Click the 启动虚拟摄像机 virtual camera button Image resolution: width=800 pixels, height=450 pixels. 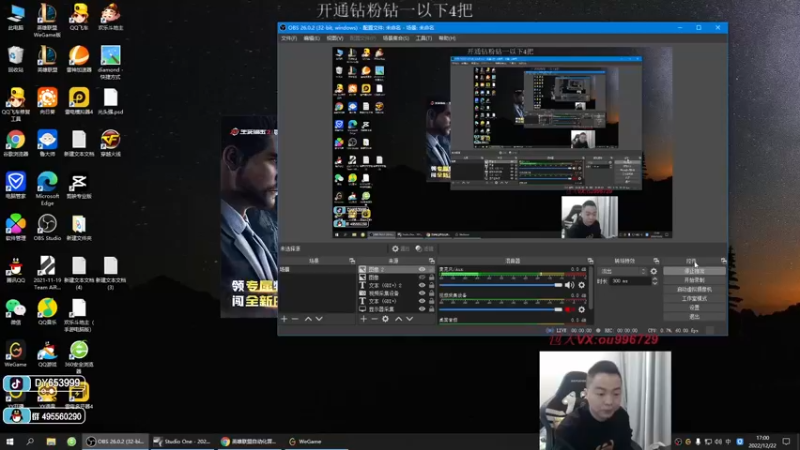(x=694, y=289)
